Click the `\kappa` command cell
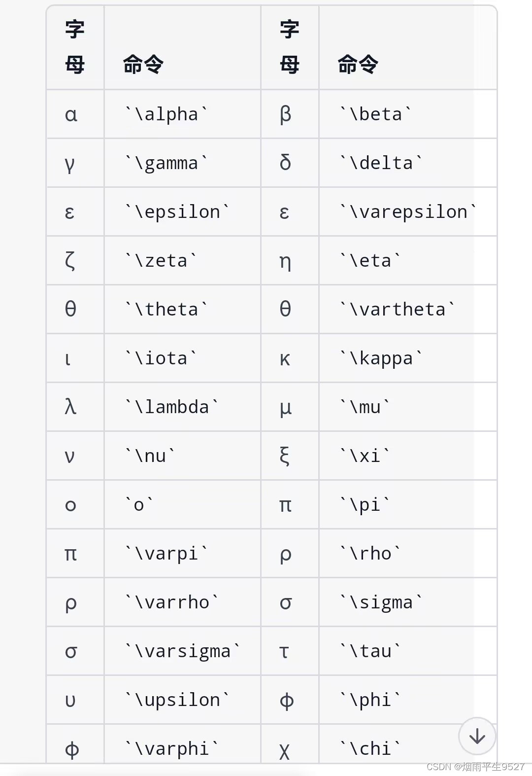 381,358
